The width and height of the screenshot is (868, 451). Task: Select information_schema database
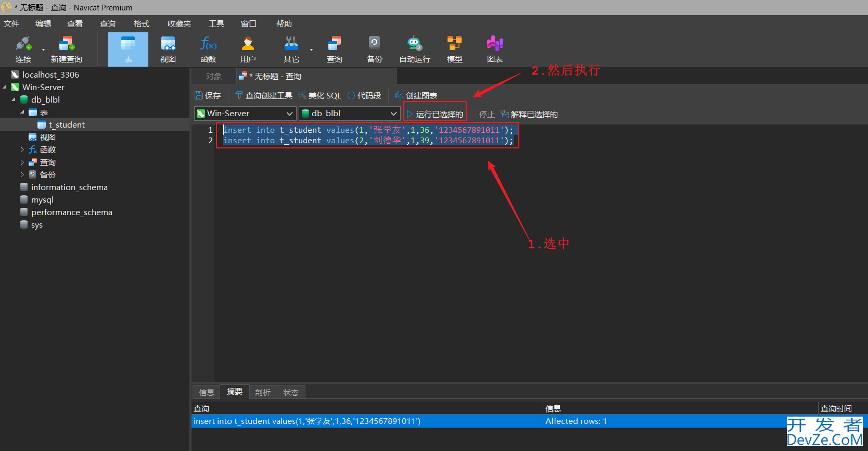tap(69, 187)
